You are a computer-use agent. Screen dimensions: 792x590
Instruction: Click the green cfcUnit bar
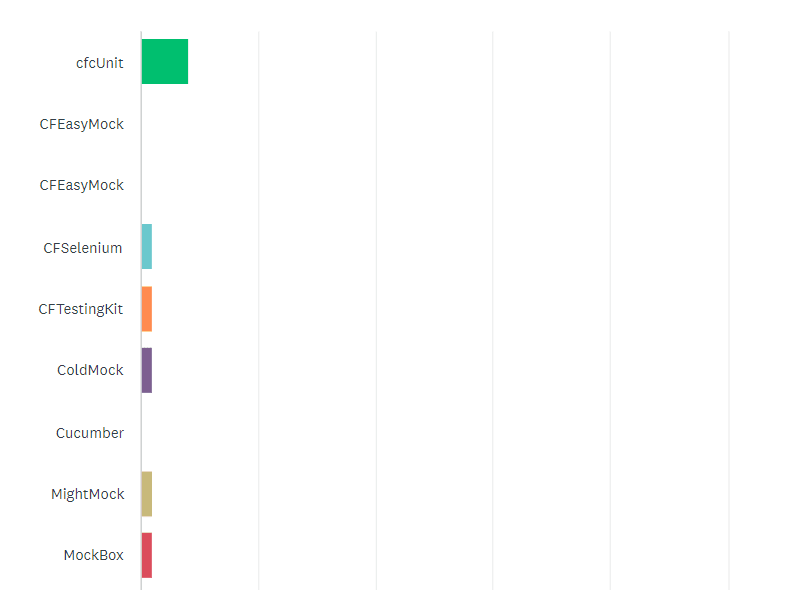165,62
